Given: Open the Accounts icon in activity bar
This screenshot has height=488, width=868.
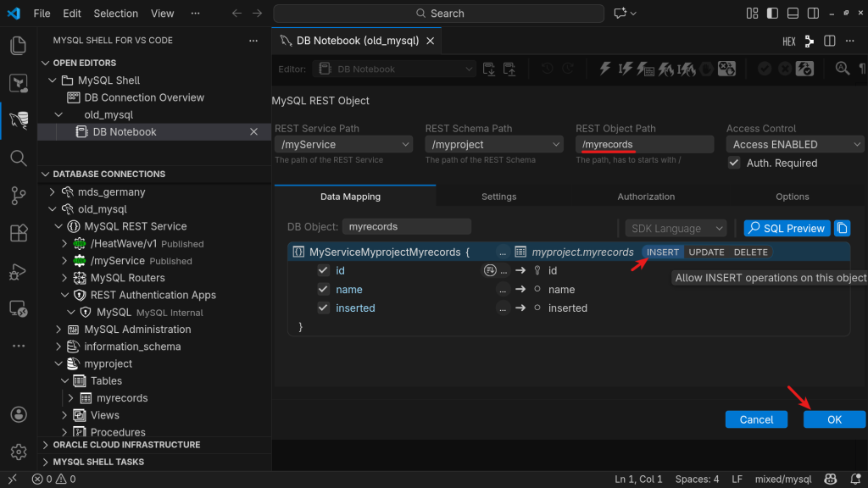Looking at the screenshot, I should click(18, 414).
